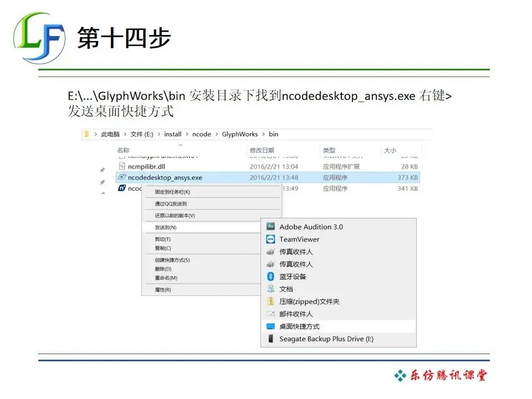
Task: Click the size value 341 KB
Action: point(408,188)
